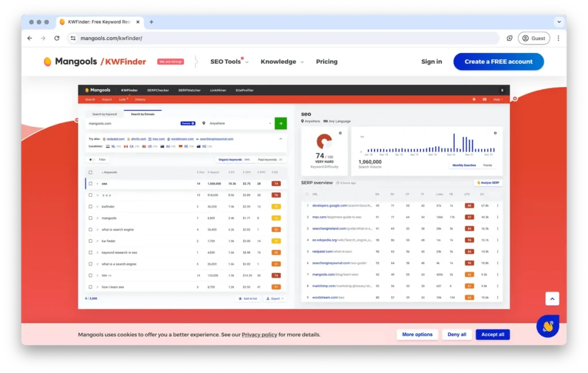
Task: Open the waving hand chat widget
Action: (547, 326)
